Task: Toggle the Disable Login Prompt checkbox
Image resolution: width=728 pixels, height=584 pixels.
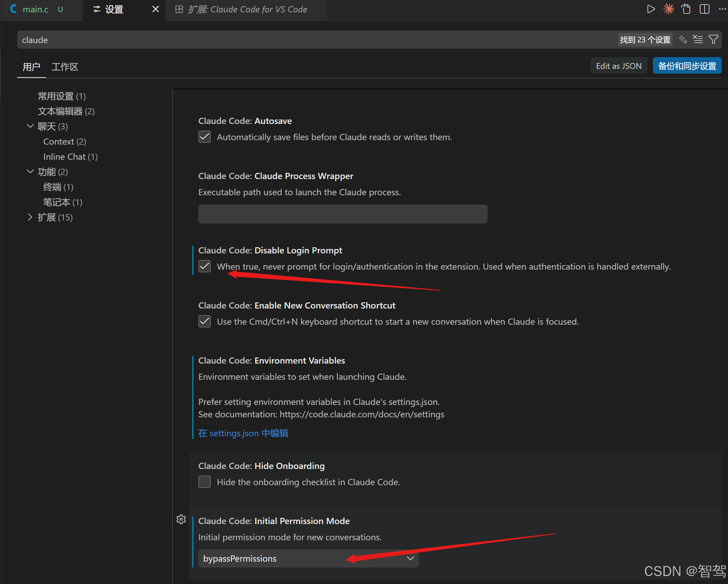Action: click(x=205, y=266)
